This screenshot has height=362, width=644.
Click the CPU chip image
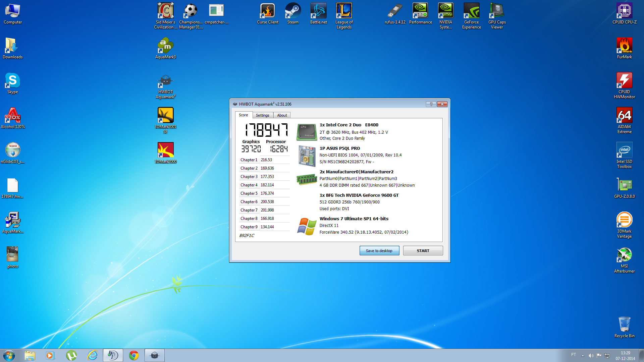tap(307, 132)
